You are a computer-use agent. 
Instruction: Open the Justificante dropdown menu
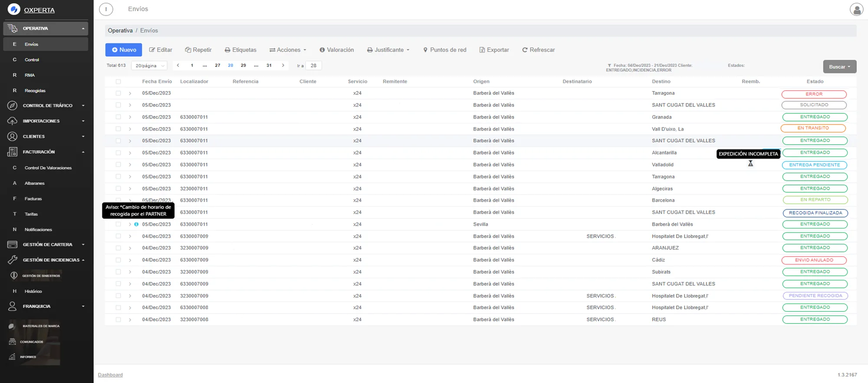(x=388, y=50)
